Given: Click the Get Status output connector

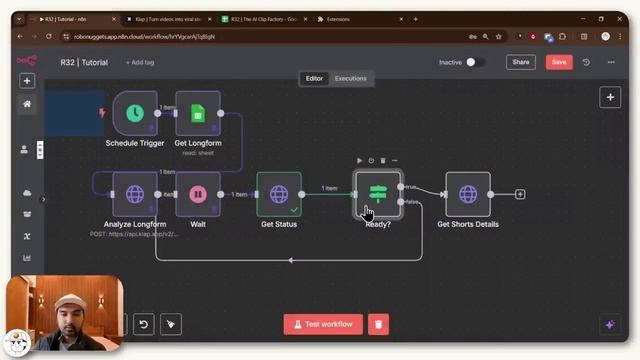Looking at the screenshot, I should (302, 194).
